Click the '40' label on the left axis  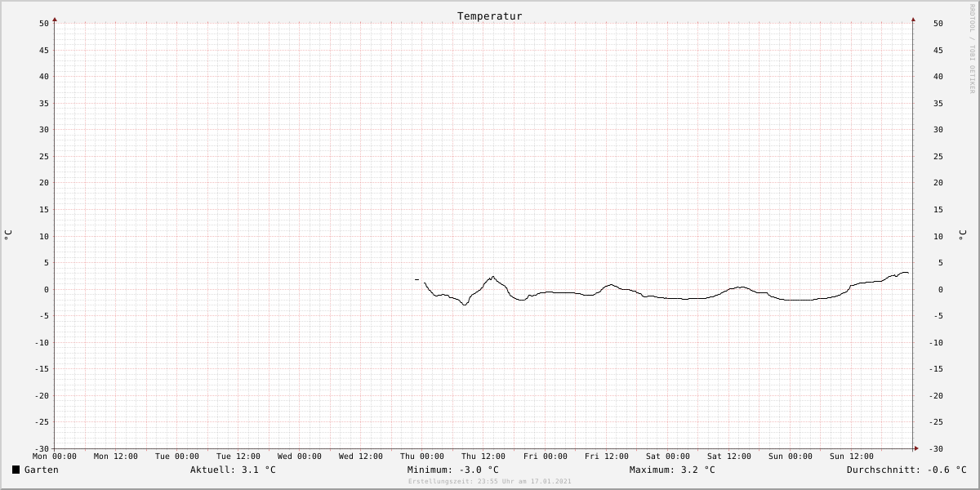point(44,77)
